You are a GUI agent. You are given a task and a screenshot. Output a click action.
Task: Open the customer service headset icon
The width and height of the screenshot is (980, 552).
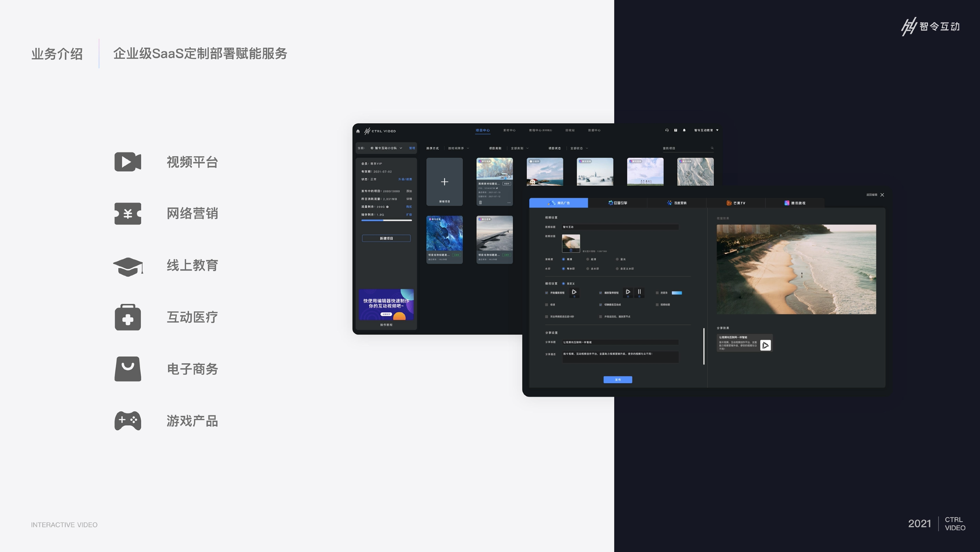[667, 130]
